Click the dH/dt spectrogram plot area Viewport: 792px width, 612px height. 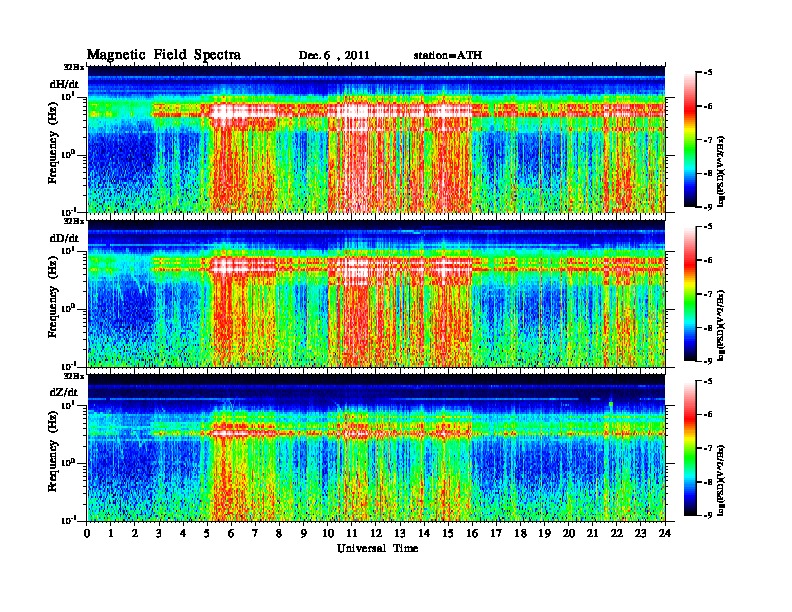[376, 139]
